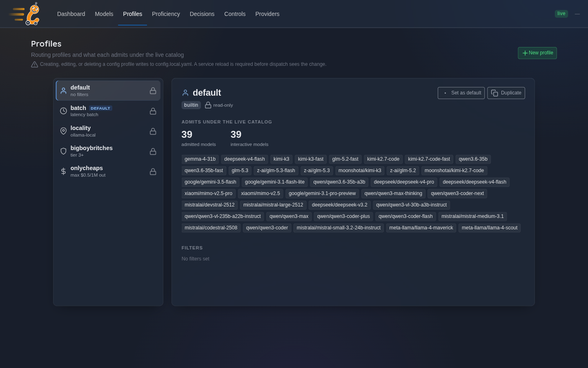Image resolution: width=588 pixels, height=368 pixels.
Task: Click the qwen/qwen3-vl-30b-a3b-instruct model chip
Action: click(411, 205)
